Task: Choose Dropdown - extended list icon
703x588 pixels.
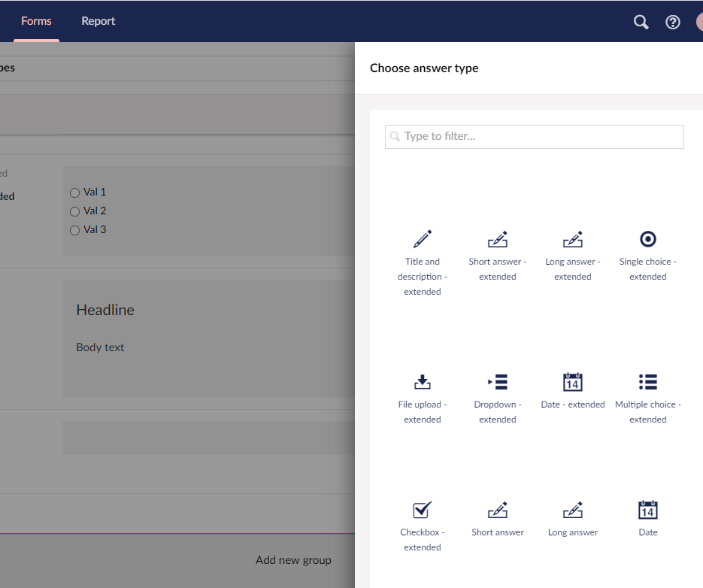Action: click(498, 382)
